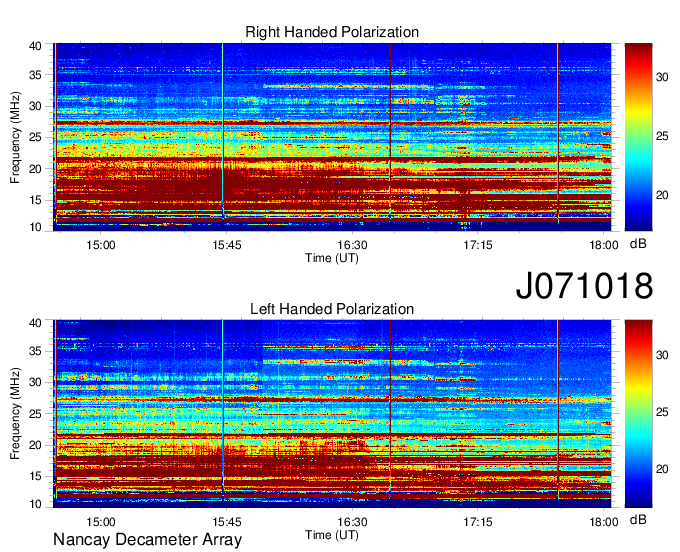Click the Left Handed Polarization title
Screen dimensions: 680x552
click(x=332, y=309)
